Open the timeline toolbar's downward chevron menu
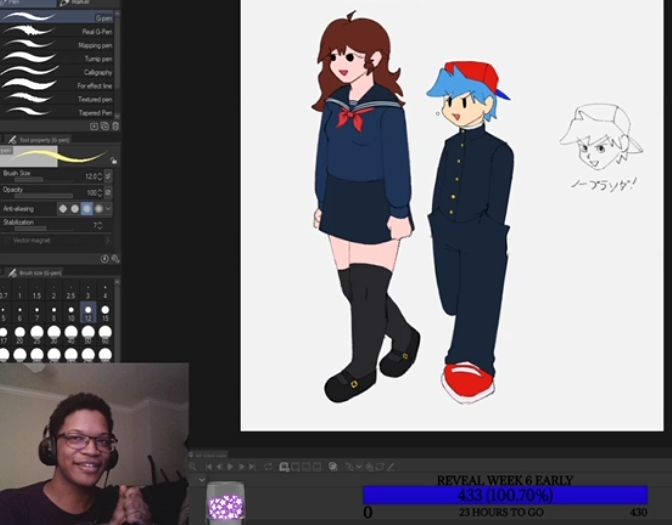 tap(358, 467)
